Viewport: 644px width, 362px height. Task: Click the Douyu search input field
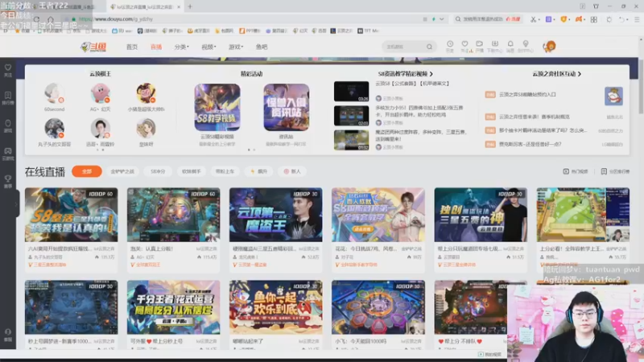(403, 47)
